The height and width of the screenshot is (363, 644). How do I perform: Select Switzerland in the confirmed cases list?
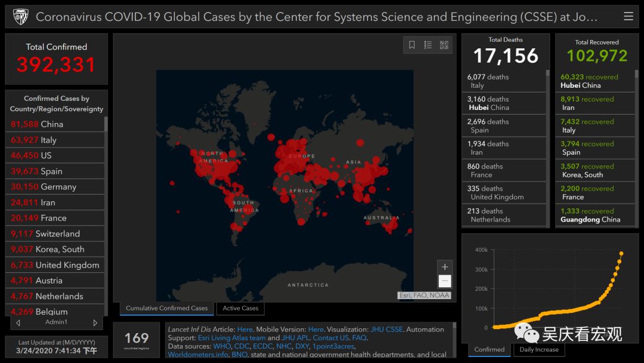[x=55, y=233]
